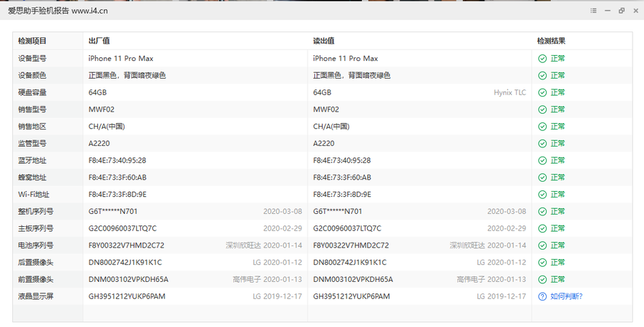Screen dimensions: 644x327
Task: Click the green check icon in 设备型号 row
Action: pos(542,59)
